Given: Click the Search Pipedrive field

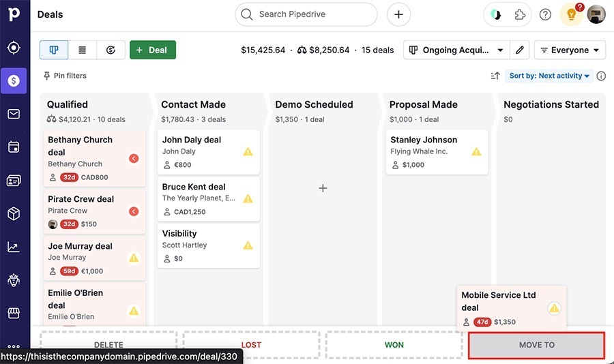Looking at the screenshot, I should pyautogui.click(x=306, y=14).
